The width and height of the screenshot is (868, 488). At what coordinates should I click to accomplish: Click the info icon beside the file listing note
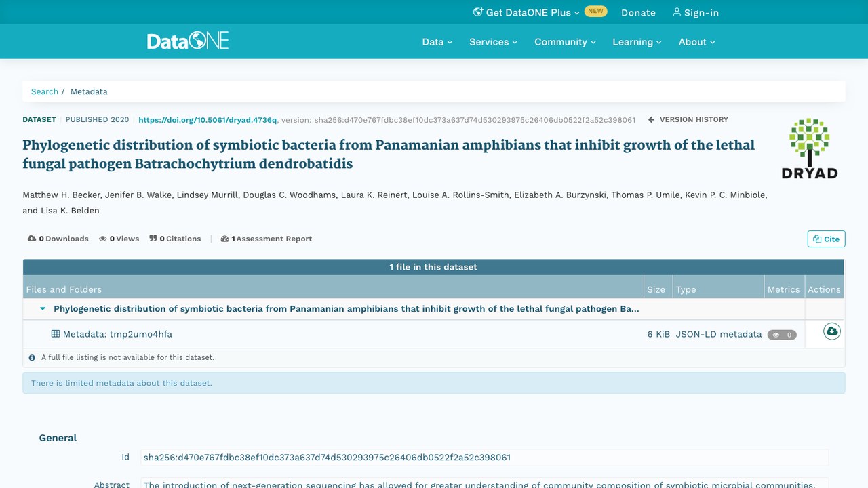coord(32,357)
